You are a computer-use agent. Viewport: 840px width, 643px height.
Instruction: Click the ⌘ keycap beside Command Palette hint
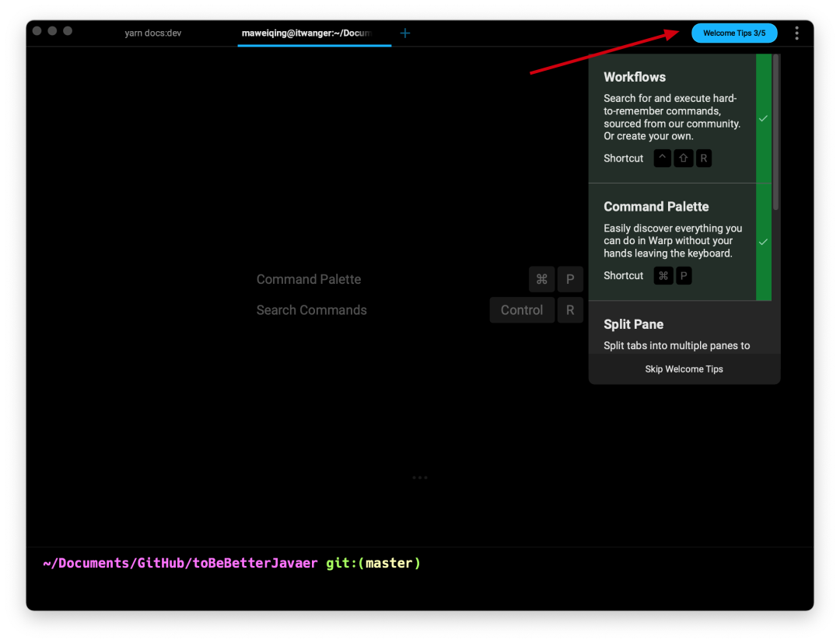541,279
